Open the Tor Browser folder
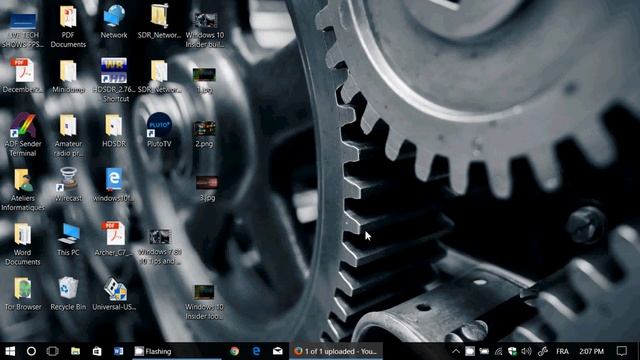Viewport: 640px width, 360px height. 23,293
